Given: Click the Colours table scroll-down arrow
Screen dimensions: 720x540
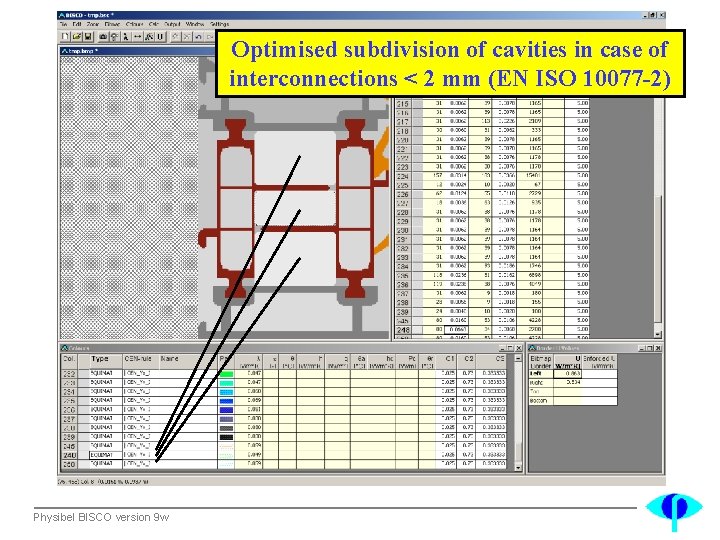Looking at the screenshot, I should tap(518, 467).
